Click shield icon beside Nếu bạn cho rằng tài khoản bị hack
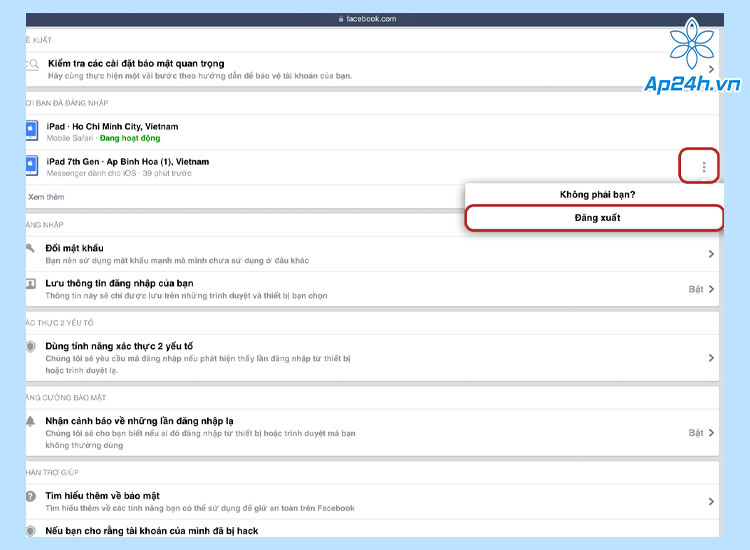The image size is (750, 550). point(31,531)
